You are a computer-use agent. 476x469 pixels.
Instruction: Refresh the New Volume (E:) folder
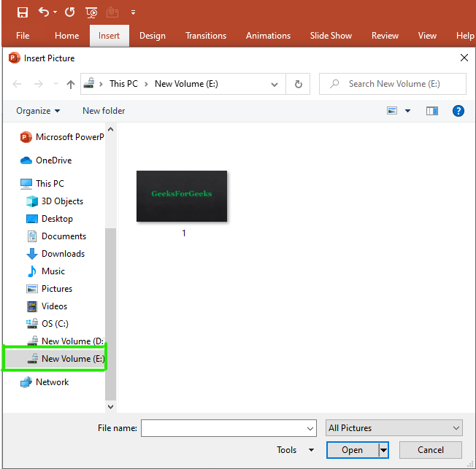[x=298, y=84]
